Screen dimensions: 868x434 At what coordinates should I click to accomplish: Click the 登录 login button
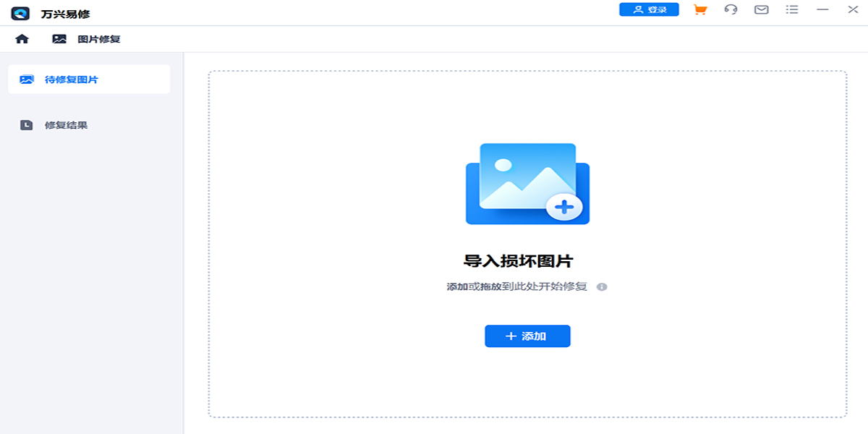tap(649, 9)
